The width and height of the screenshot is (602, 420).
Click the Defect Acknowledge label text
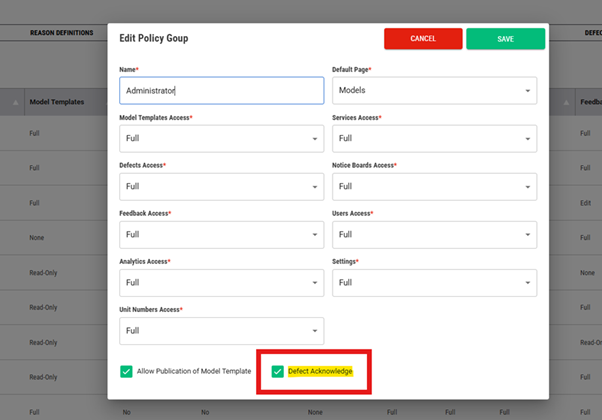320,371
